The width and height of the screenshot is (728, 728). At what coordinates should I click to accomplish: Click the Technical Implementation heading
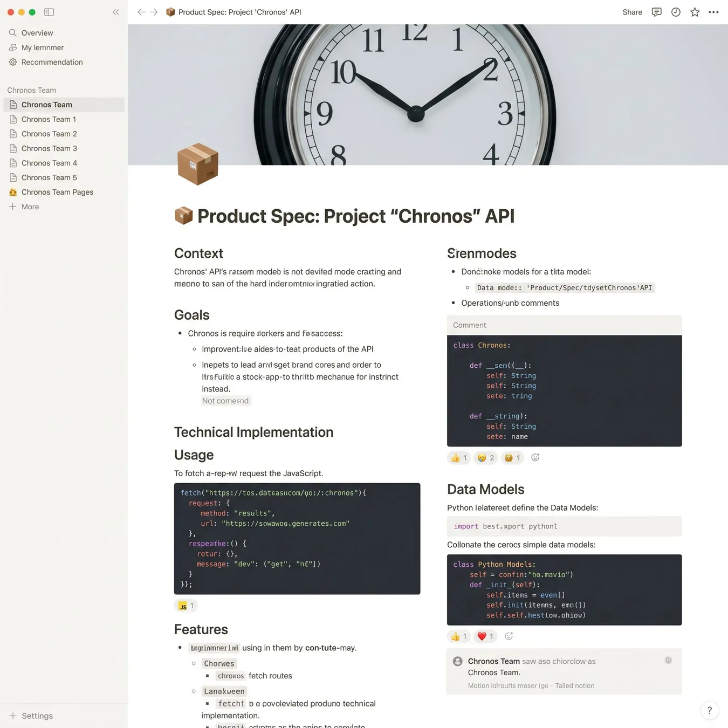(x=253, y=432)
